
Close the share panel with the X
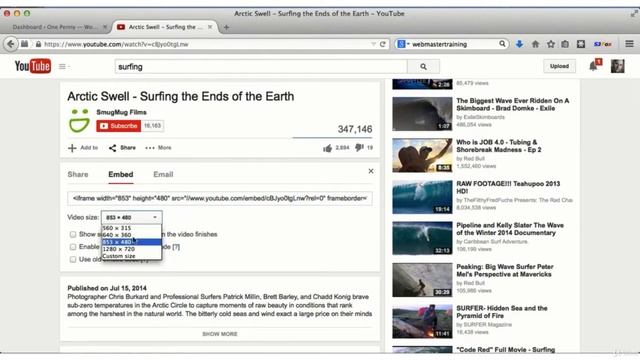371,171
